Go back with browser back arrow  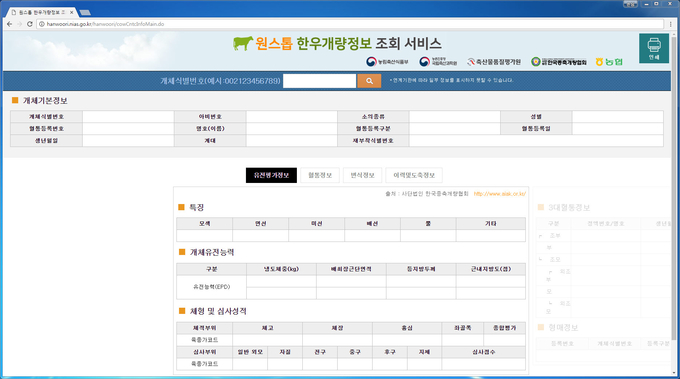10,24
